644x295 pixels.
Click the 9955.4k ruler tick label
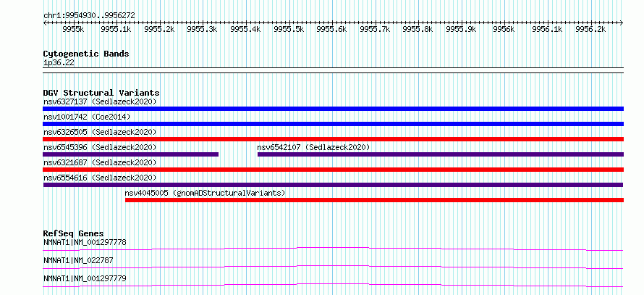pyautogui.click(x=245, y=29)
